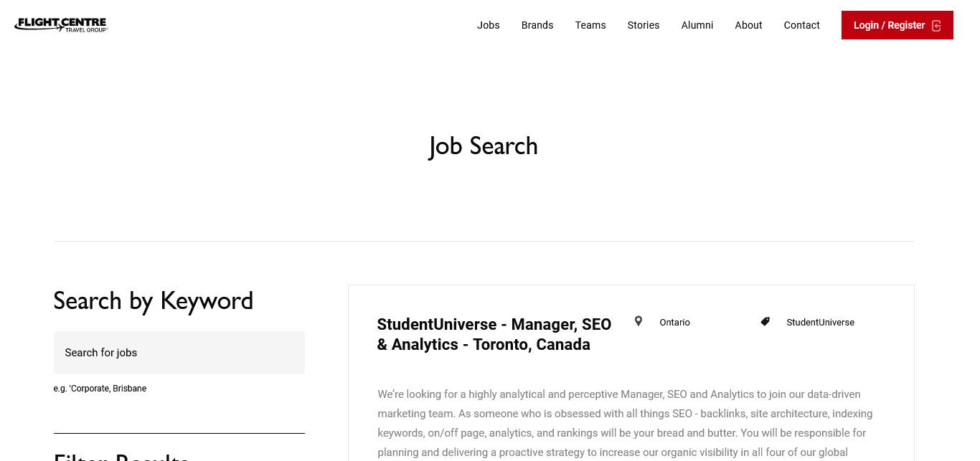This screenshot has width=980, height=461.
Task: Go to the Brands page
Action: 537,25
